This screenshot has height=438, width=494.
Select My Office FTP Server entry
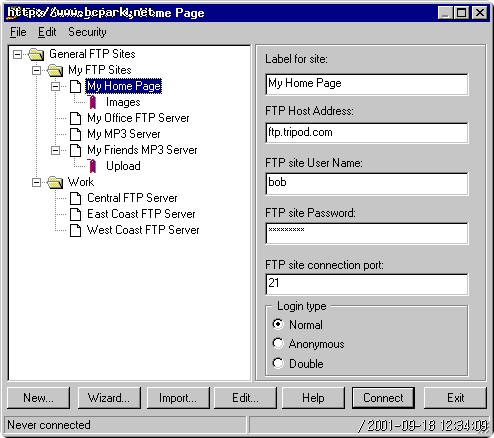[x=138, y=118]
